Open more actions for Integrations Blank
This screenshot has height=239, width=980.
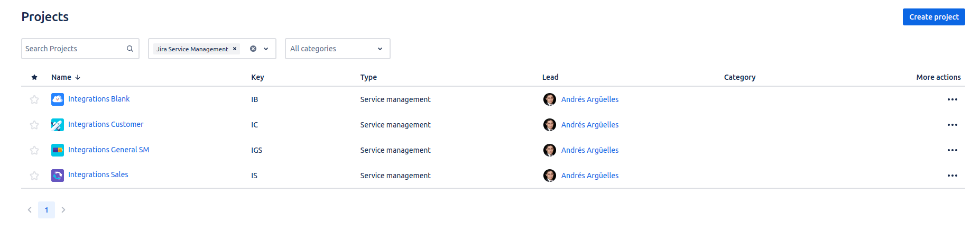952,99
